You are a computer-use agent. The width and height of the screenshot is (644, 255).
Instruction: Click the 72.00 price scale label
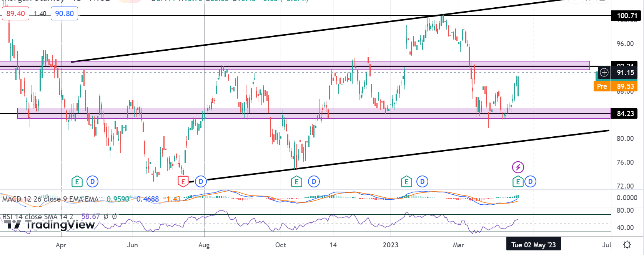coord(625,186)
